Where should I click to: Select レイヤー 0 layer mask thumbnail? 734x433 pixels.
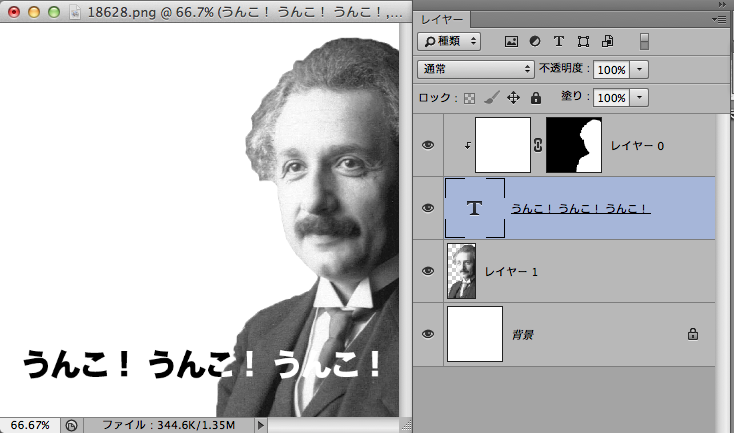[574, 145]
